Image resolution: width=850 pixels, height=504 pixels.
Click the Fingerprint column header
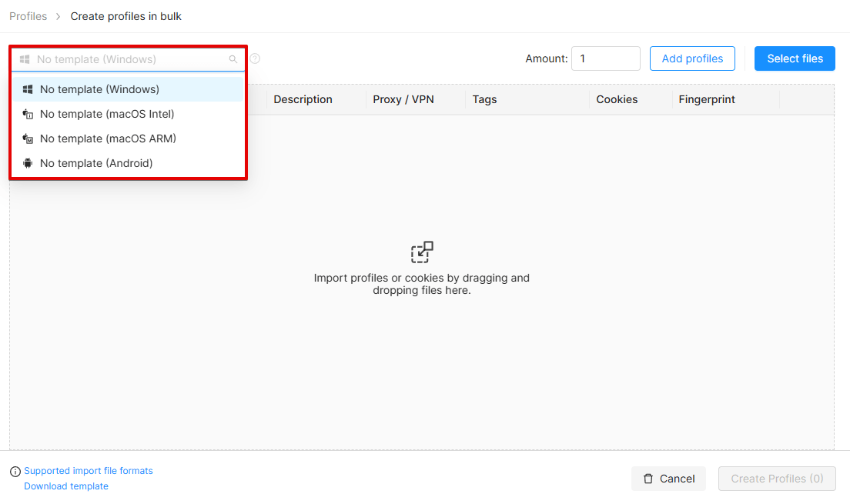pos(707,99)
